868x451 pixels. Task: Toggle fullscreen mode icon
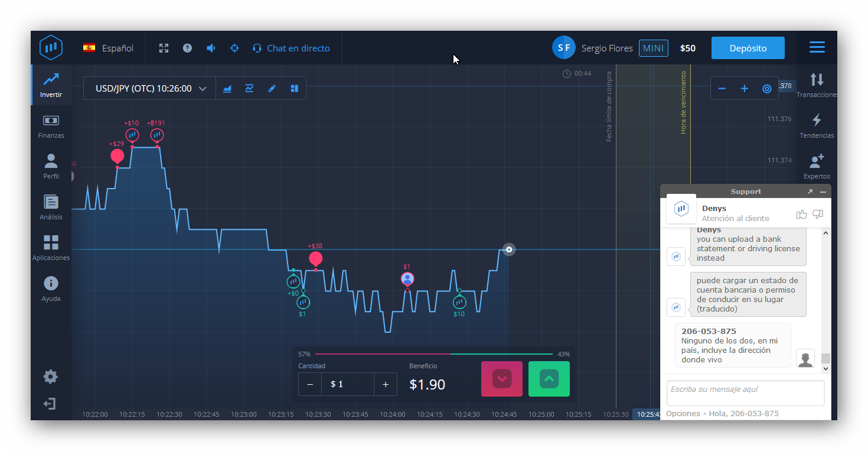pyautogui.click(x=164, y=48)
